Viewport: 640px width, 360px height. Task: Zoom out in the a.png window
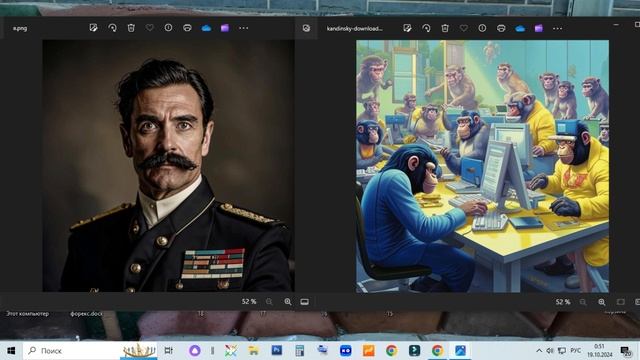click(x=269, y=302)
